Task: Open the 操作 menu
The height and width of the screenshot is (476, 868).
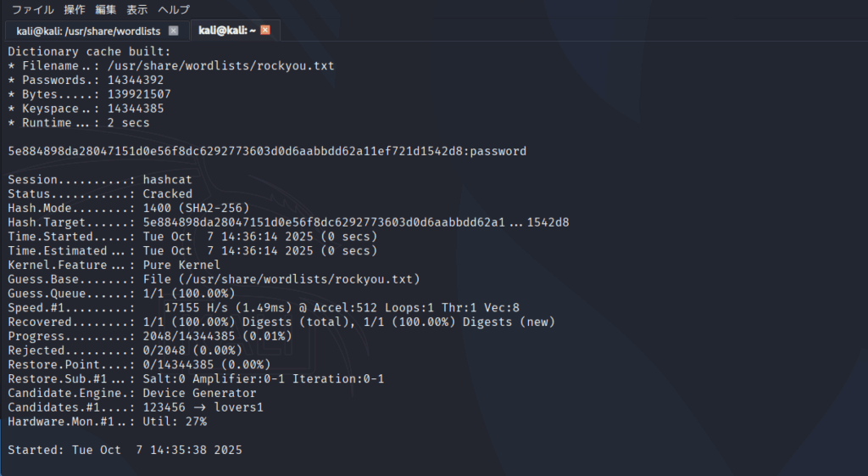Action: (75, 9)
